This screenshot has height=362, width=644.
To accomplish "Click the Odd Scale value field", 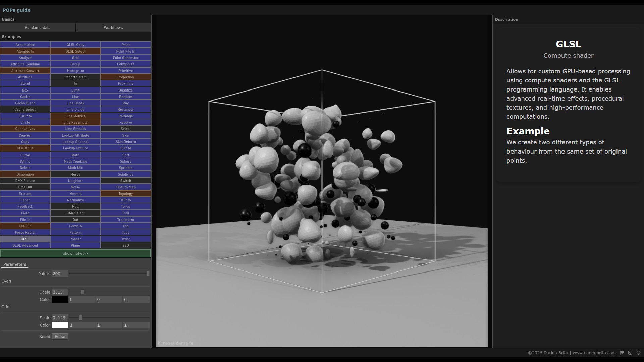I will (x=60, y=318).
